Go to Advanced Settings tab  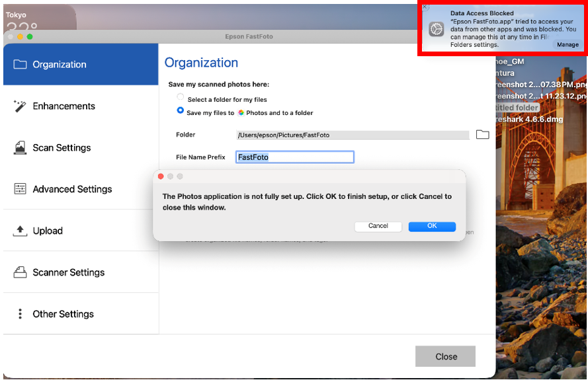[81, 189]
